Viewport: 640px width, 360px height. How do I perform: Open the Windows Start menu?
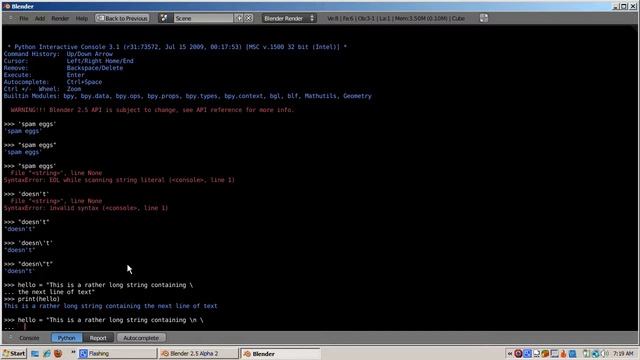(14, 353)
